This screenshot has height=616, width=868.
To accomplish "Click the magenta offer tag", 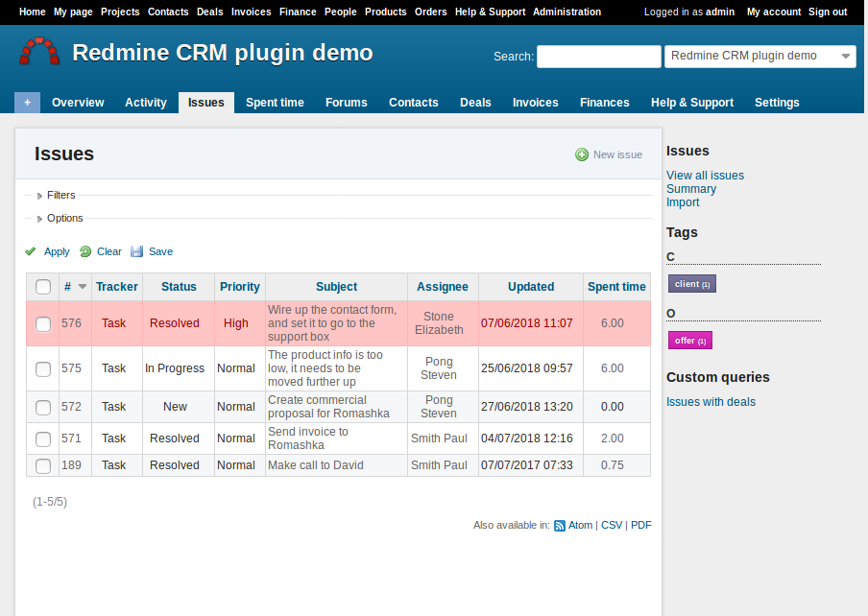I will pyautogui.click(x=689, y=341).
